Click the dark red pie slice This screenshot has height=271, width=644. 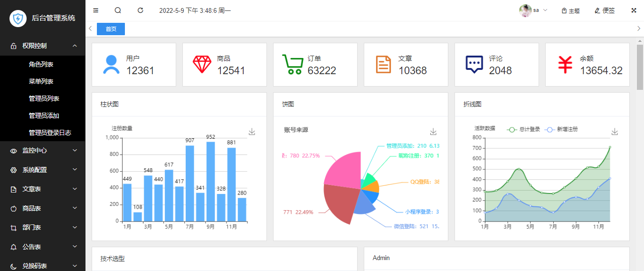tap(340, 203)
